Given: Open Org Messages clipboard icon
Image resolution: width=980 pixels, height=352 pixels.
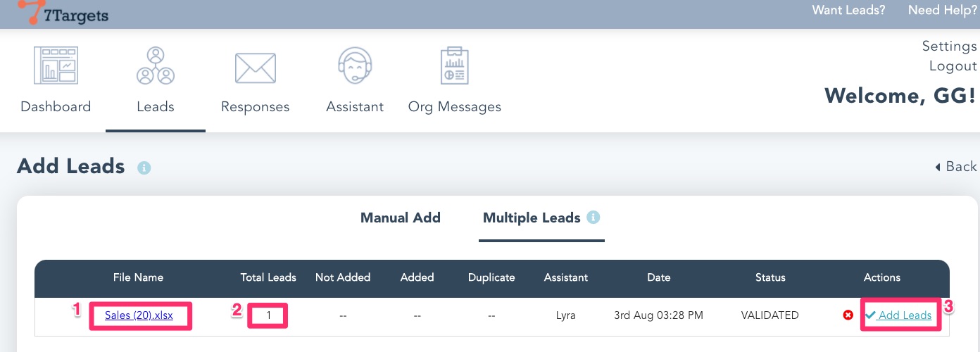Looking at the screenshot, I should [x=454, y=66].
